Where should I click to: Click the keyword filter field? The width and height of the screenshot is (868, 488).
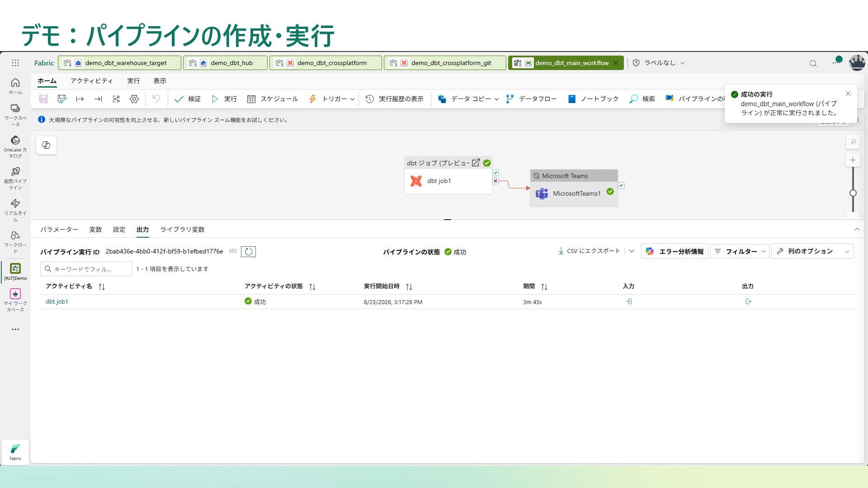(86, 269)
